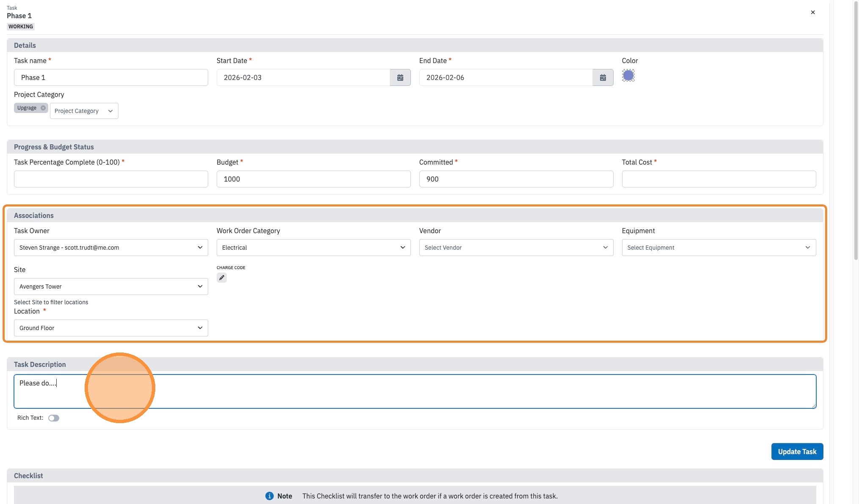The image size is (859, 504).
Task: Click the Checklist section header
Action: (415, 476)
